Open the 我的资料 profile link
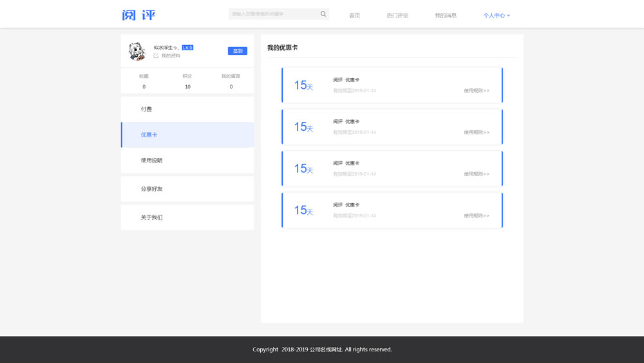This screenshot has width=644, height=363. click(x=171, y=56)
